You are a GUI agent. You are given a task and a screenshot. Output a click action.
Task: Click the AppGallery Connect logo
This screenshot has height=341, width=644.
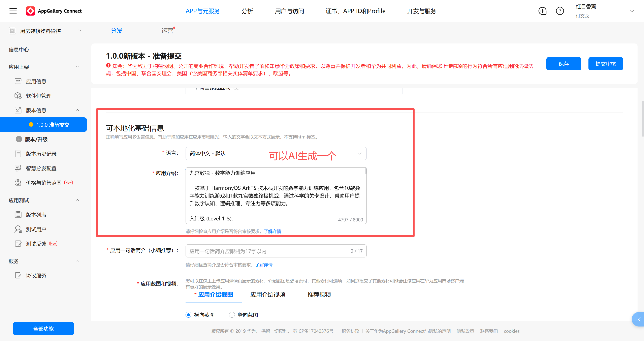click(x=54, y=11)
